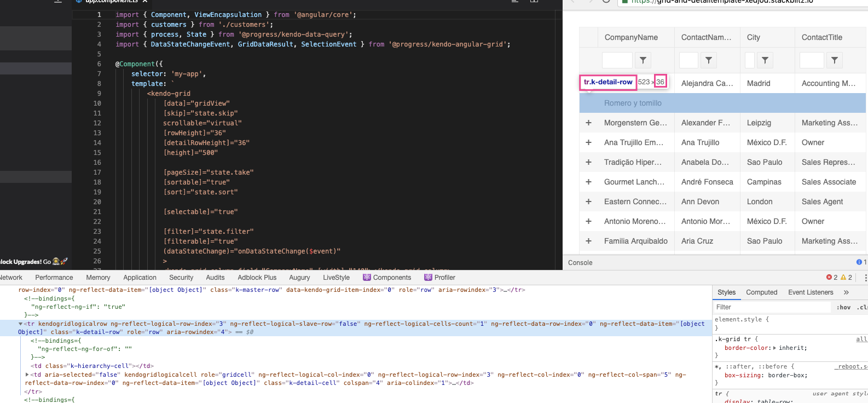Image resolution: width=868 pixels, height=403 pixels.
Task: Click the City filter text box
Action: pyautogui.click(x=750, y=60)
